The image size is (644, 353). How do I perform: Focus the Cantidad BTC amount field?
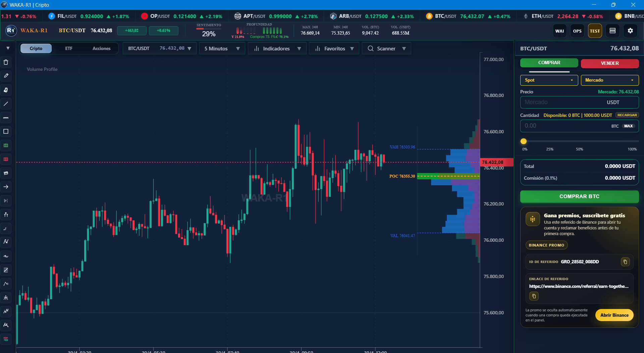coord(579,126)
